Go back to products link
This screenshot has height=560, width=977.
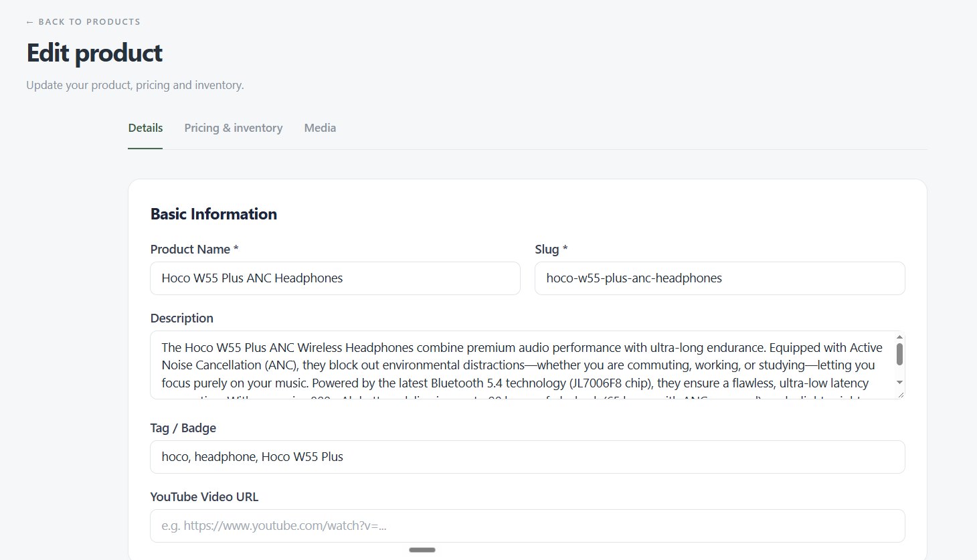tap(83, 22)
